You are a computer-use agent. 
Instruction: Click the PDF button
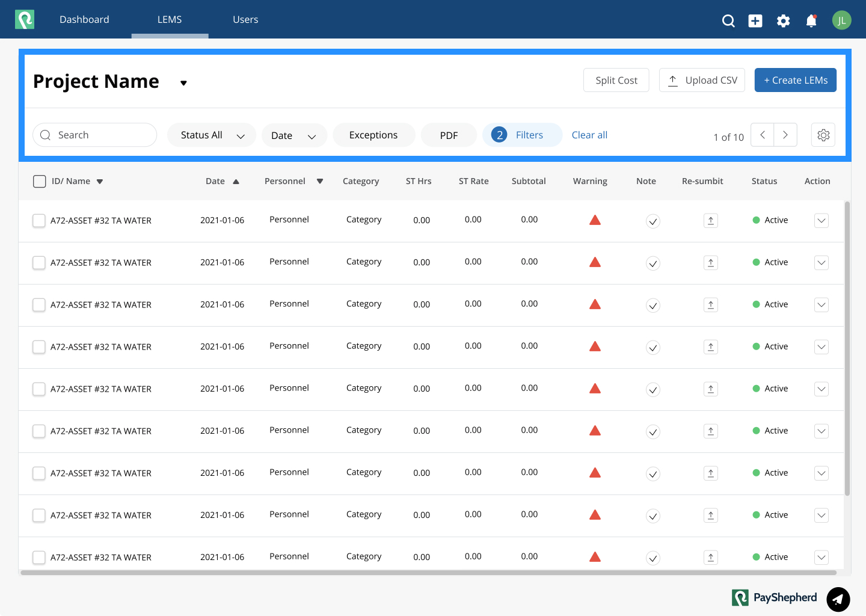[449, 135]
